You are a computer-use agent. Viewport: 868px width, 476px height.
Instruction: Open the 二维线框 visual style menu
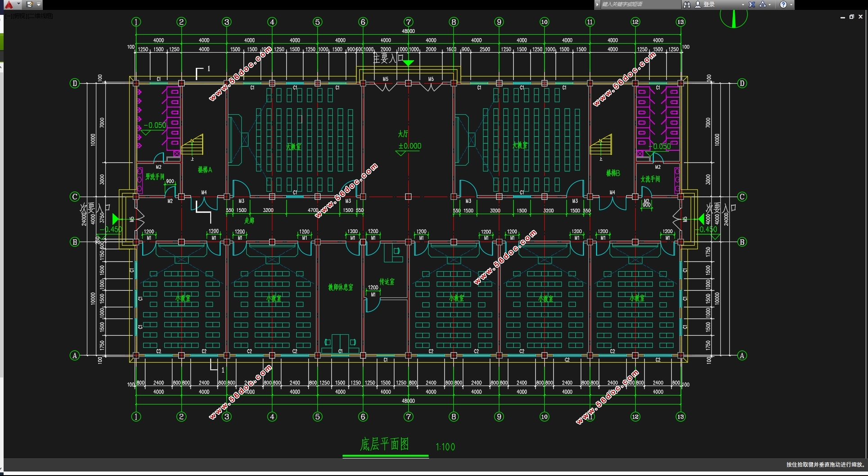click(41, 16)
